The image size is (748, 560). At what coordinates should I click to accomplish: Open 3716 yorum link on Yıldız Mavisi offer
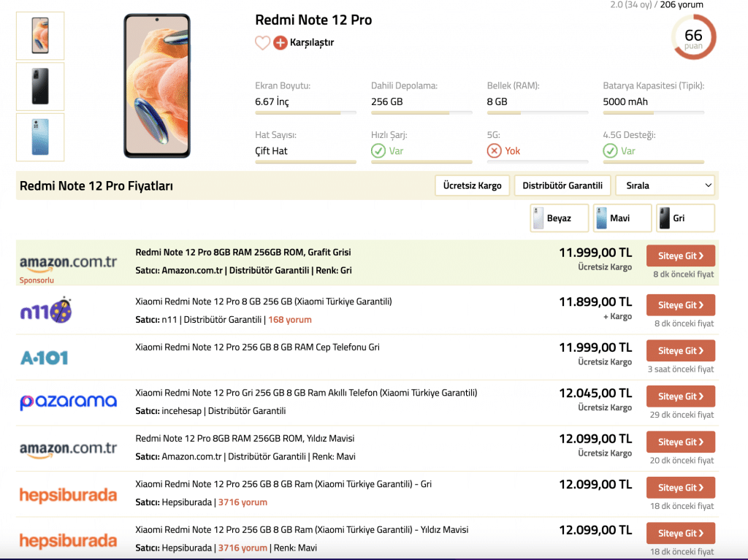[x=243, y=548]
